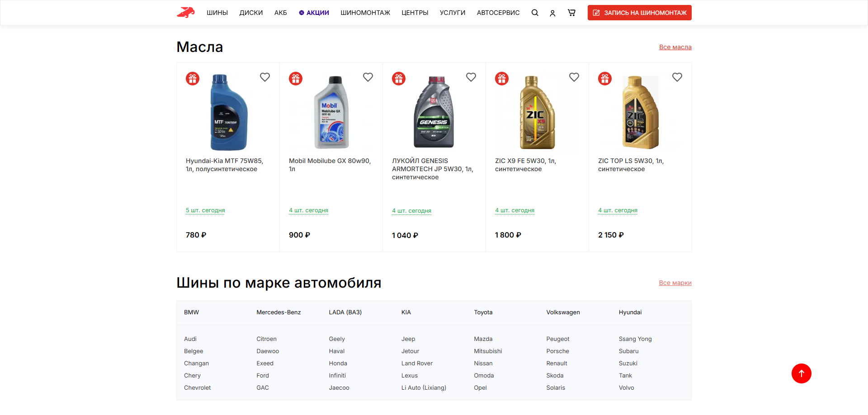This screenshot has height=415, width=868.
Task: Click the red scroll-to-top arrow button
Action: (802, 373)
